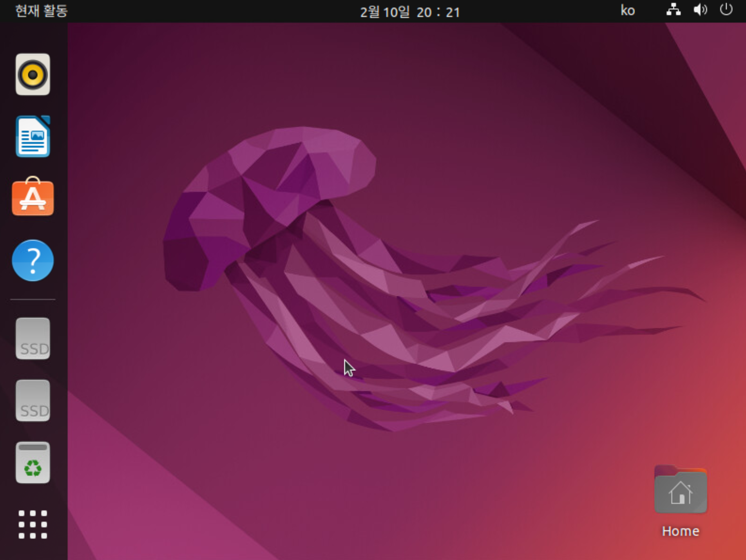Click the 현재 활동 activities button
Screen dimensions: 746x560
tap(42, 11)
